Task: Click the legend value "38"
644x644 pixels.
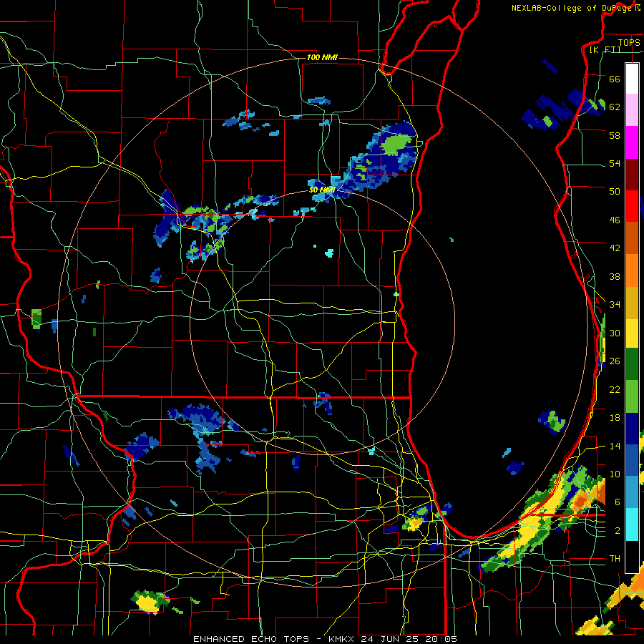Action: 615,277
